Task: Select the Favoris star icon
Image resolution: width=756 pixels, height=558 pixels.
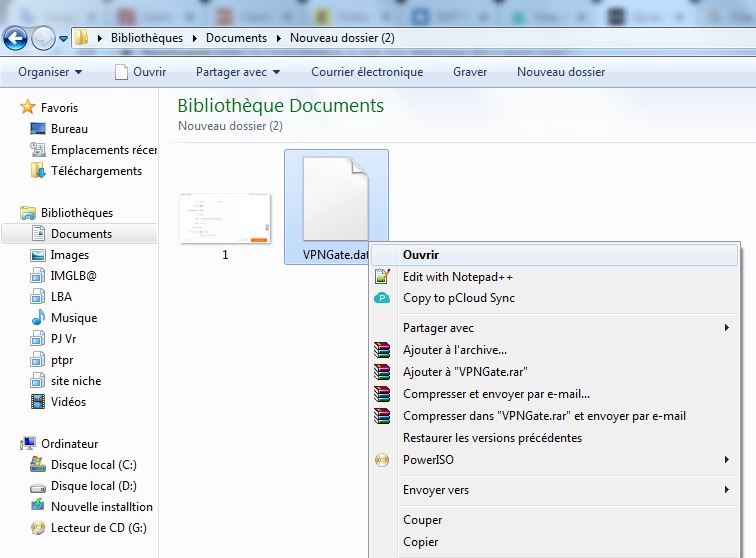Action: [28, 107]
